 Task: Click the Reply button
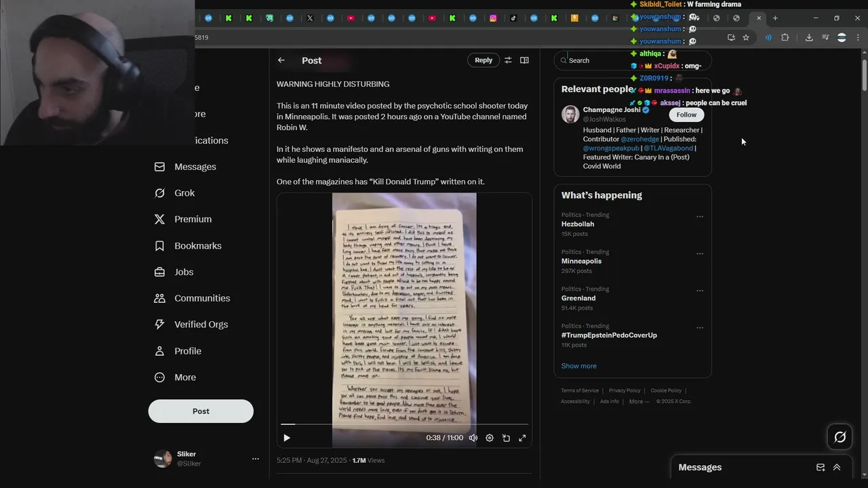click(484, 60)
